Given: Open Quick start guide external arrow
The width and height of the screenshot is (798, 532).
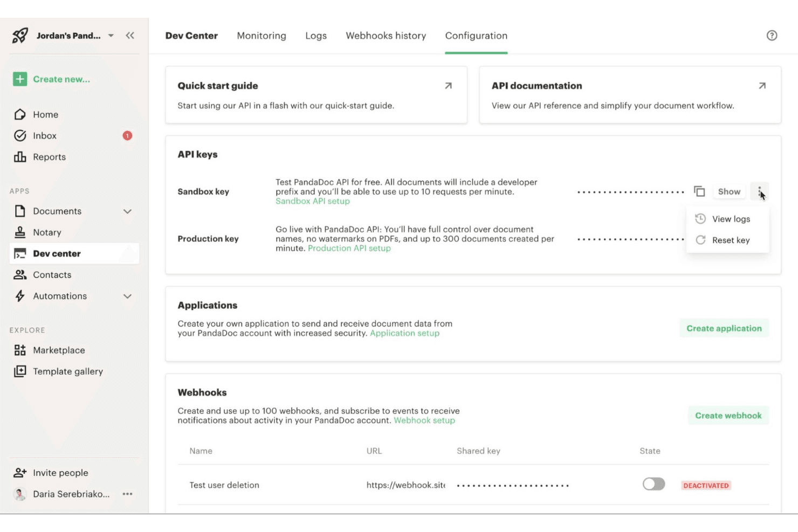Looking at the screenshot, I should [448, 86].
